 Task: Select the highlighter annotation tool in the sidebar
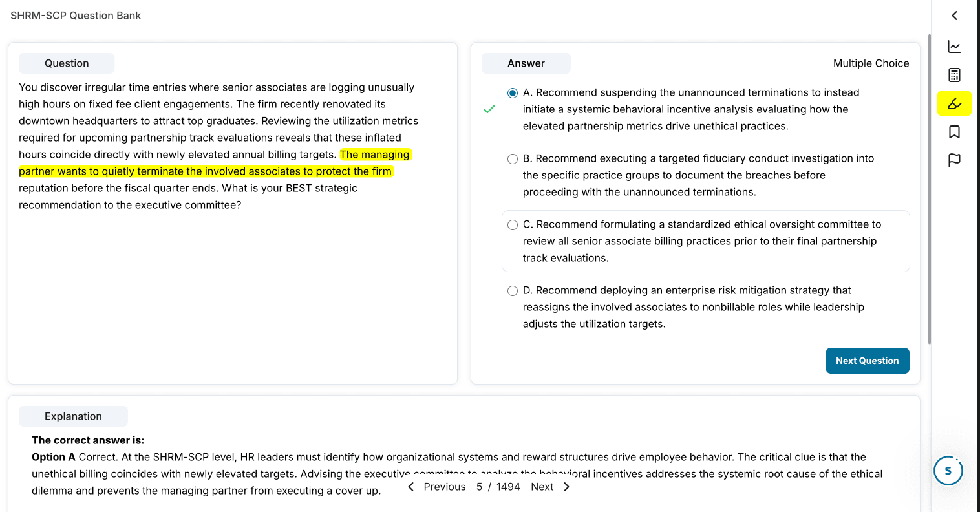tap(954, 103)
